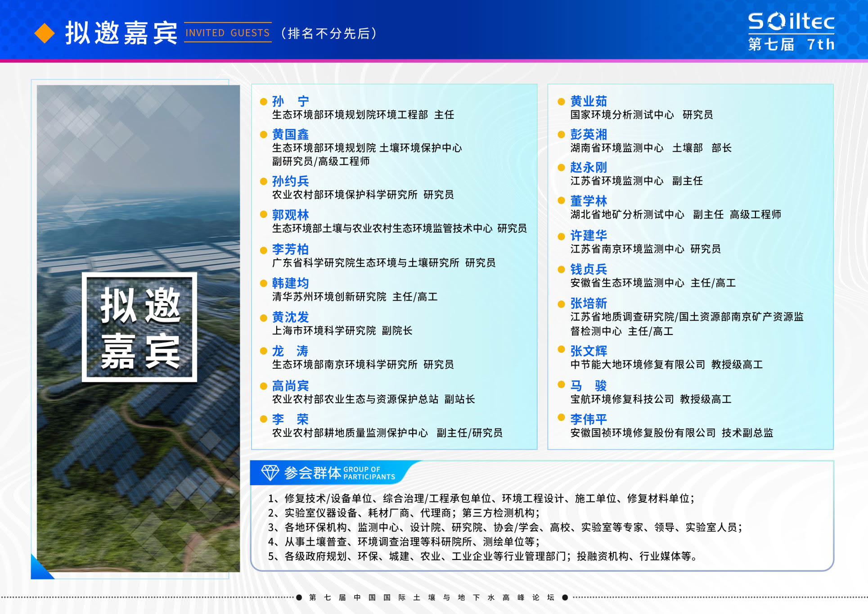Click the Soiltec logo at top right
The height and width of the screenshot is (614, 868).
tap(791, 21)
